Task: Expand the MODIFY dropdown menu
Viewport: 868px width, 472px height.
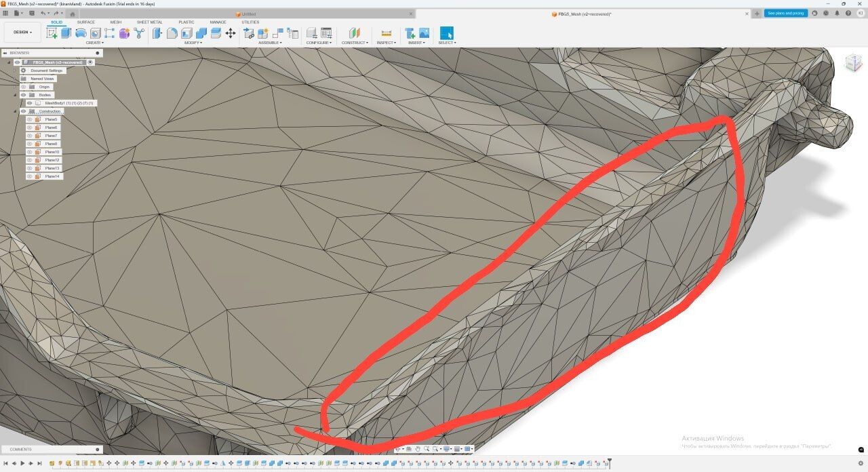Action: tap(193, 43)
